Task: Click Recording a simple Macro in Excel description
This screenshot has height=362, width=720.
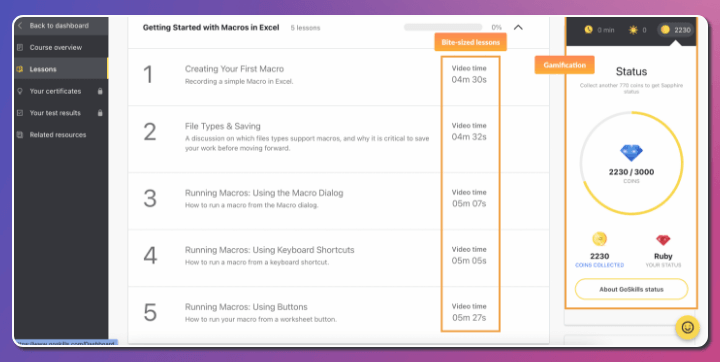Action: 239,82
